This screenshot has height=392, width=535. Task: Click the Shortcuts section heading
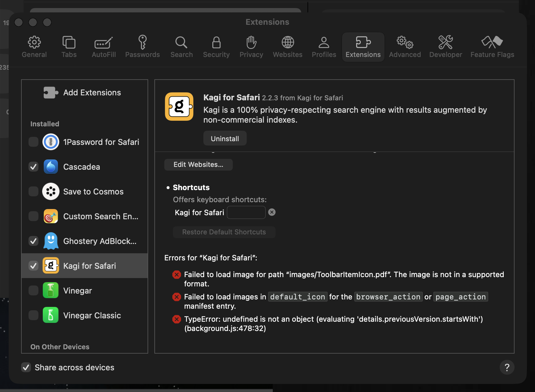coord(191,187)
